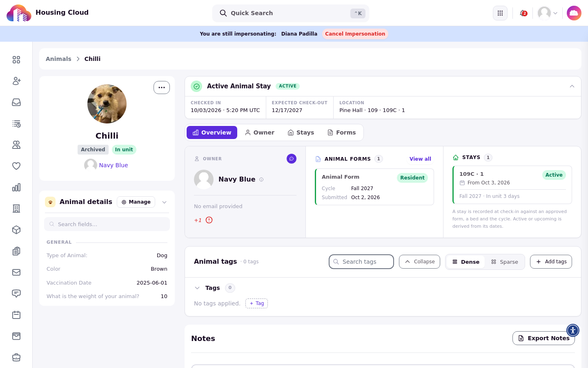This screenshot has height=368, width=588.
Task: Click the add-person icon in sidebar
Action: [x=16, y=81]
